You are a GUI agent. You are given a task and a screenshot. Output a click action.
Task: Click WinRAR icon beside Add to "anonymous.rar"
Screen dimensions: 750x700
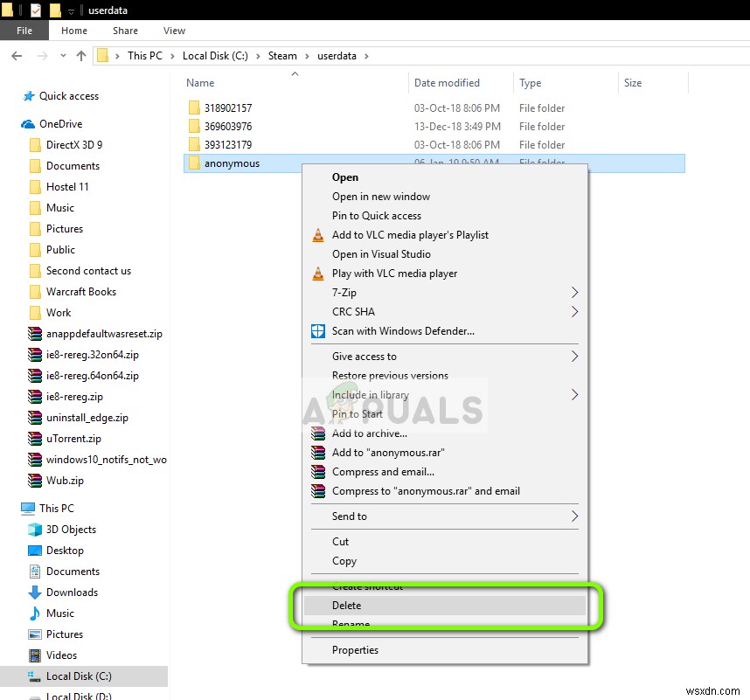(x=318, y=453)
